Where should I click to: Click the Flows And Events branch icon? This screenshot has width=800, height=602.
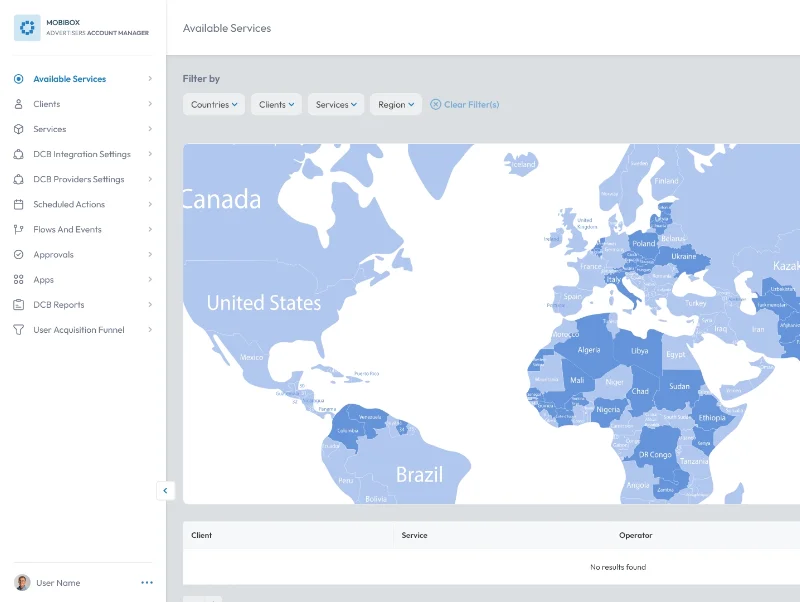21,229
